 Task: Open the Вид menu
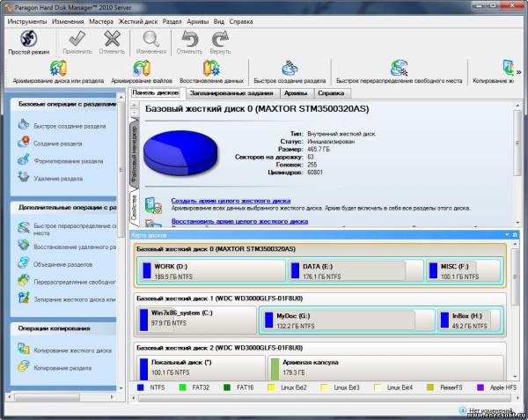(219, 21)
